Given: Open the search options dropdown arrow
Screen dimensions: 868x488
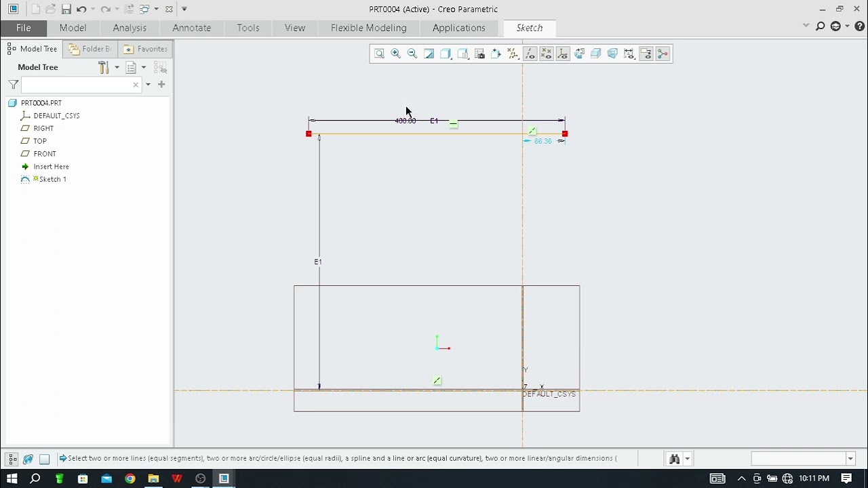Looking at the screenshot, I should coord(148,85).
